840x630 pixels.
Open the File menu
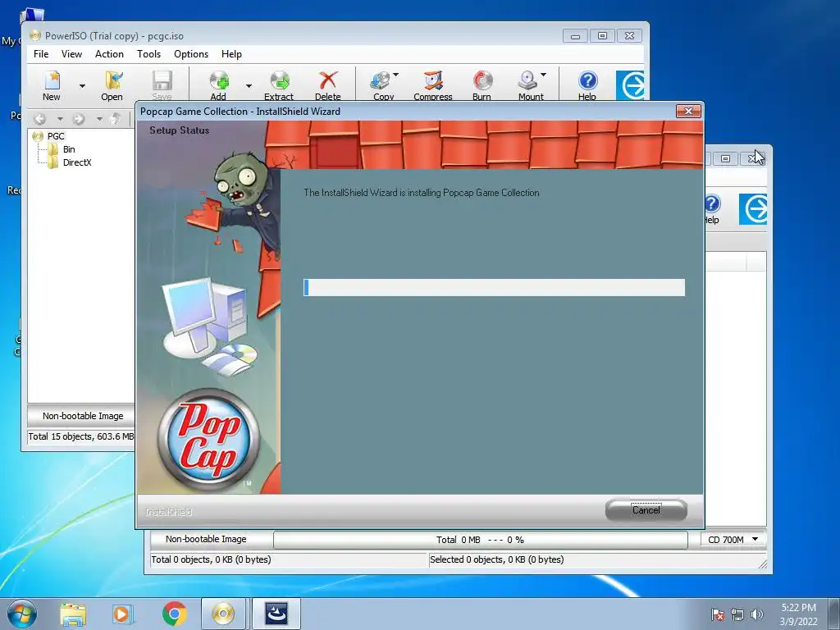(41, 54)
